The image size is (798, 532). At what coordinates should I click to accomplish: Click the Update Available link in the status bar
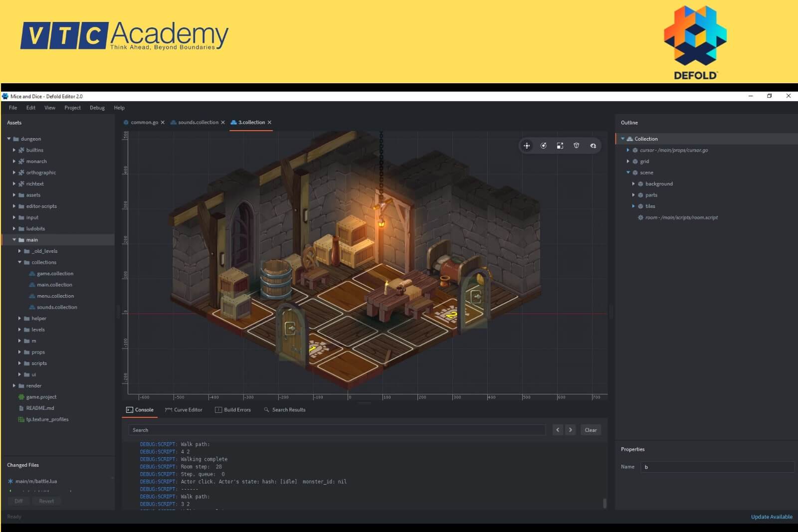pos(771,517)
